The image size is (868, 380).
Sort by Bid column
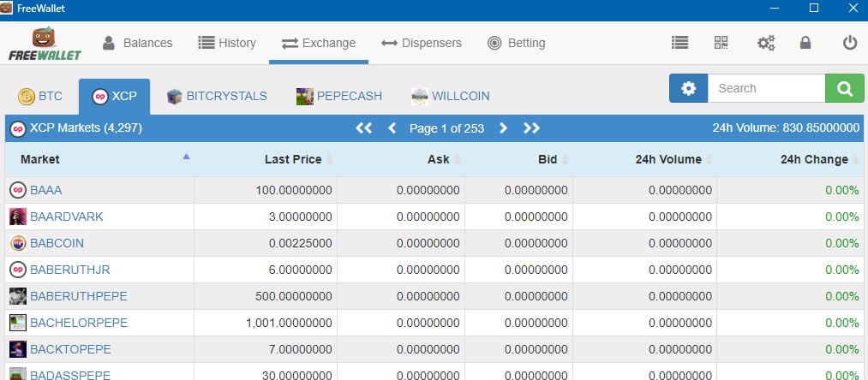point(518,159)
